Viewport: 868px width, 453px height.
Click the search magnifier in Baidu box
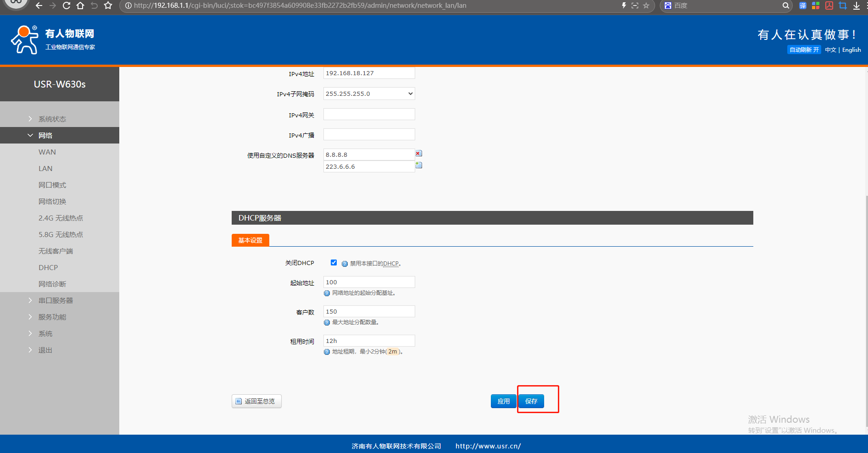pos(785,6)
